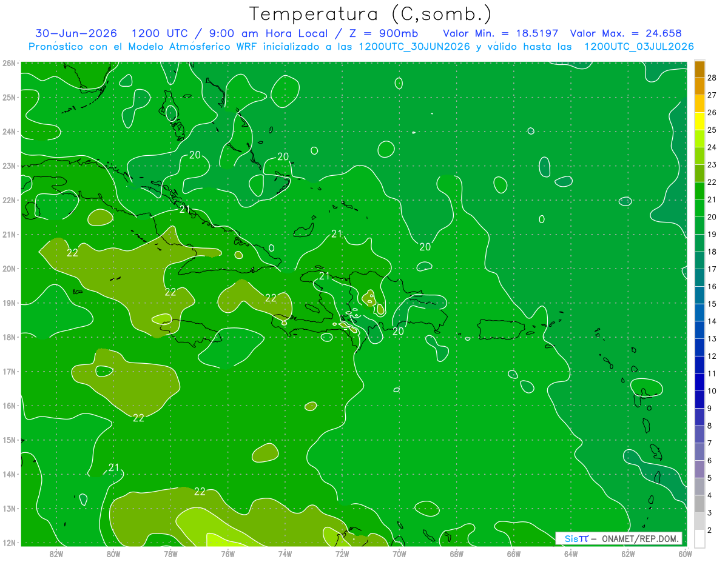Click legend scale value 23
Viewport: 728px width, 562px height.
pos(712,164)
